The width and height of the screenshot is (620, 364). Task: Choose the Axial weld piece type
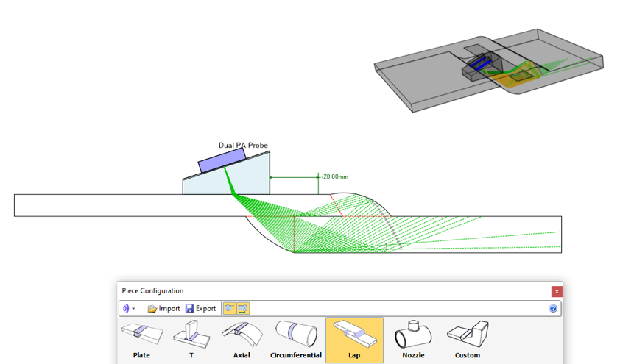coord(242,340)
